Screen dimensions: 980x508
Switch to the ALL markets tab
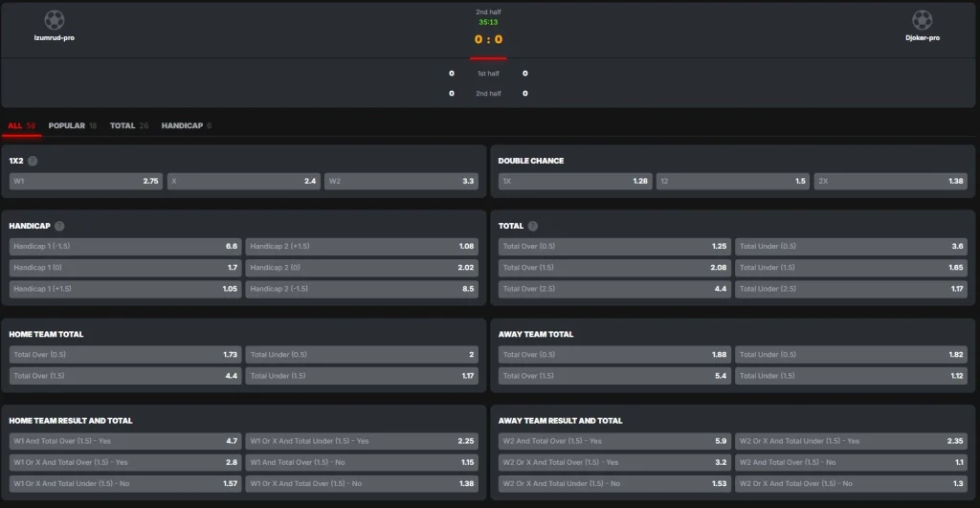pyautogui.click(x=21, y=125)
